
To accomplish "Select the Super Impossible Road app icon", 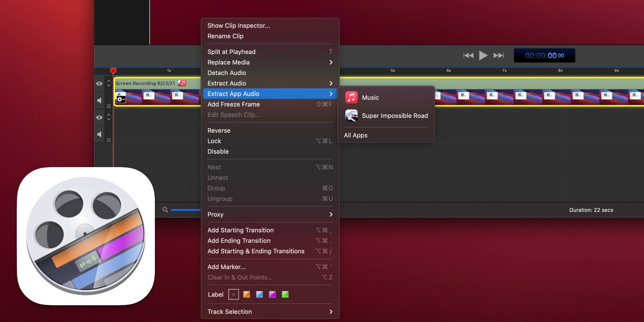I will click(x=351, y=116).
